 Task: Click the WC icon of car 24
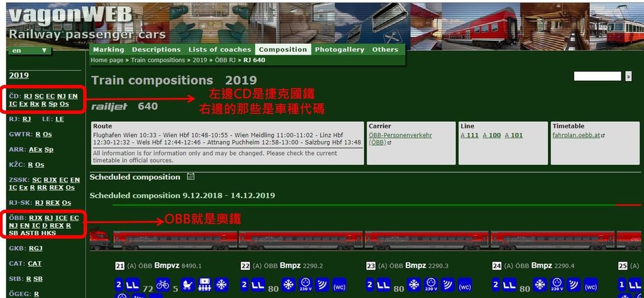[591, 284]
